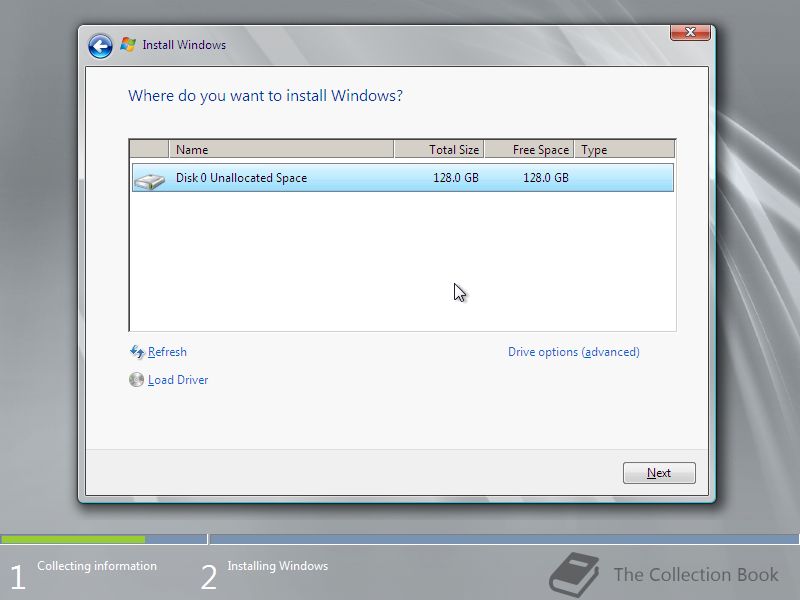This screenshot has height=600, width=800.
Task: Sort by the Total Size column header
Action: (439, 149)
